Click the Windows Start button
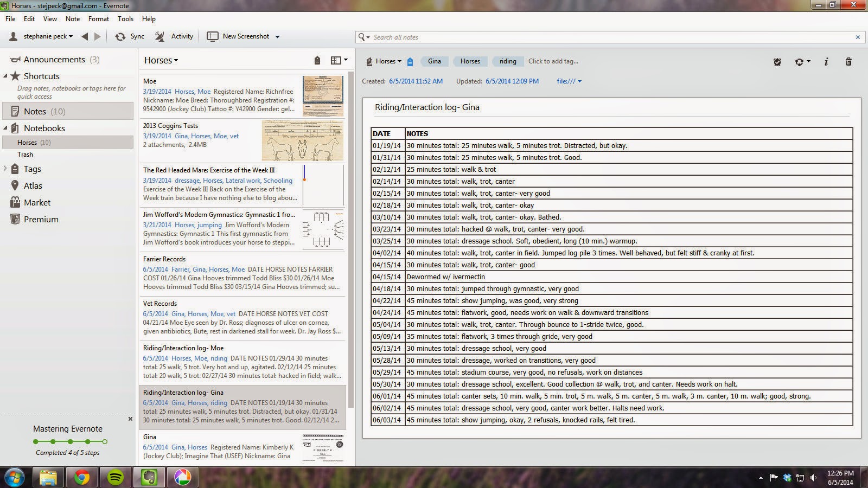The height and width of the screenshot is (488, 868). [15, 477]
